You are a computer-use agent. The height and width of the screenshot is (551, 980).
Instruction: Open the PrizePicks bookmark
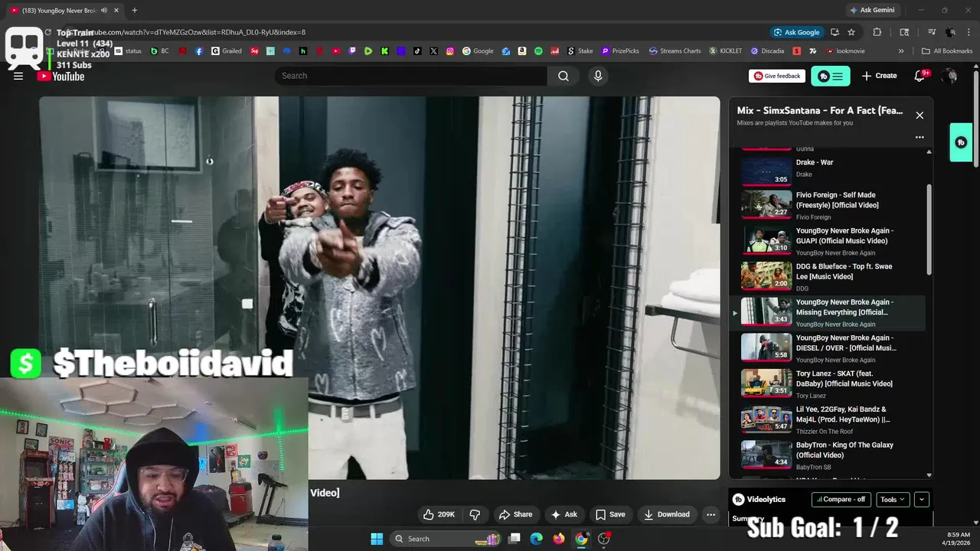(620, 51)
